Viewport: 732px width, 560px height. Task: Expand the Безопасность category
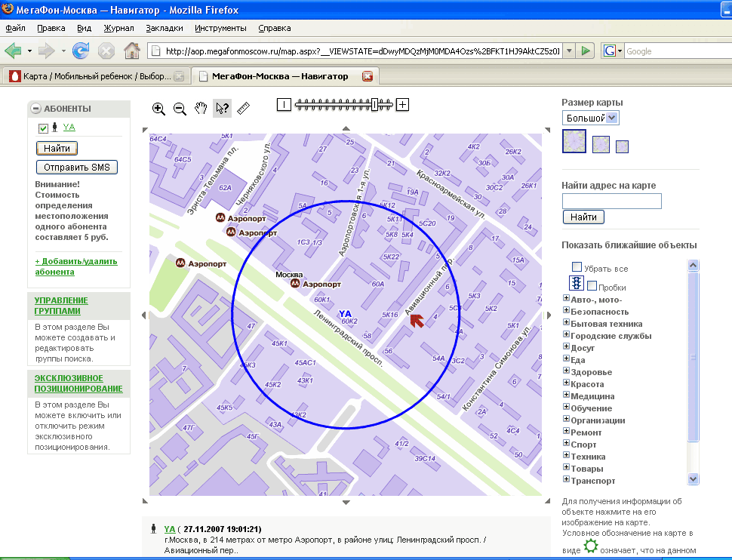[x=566, y=310]
